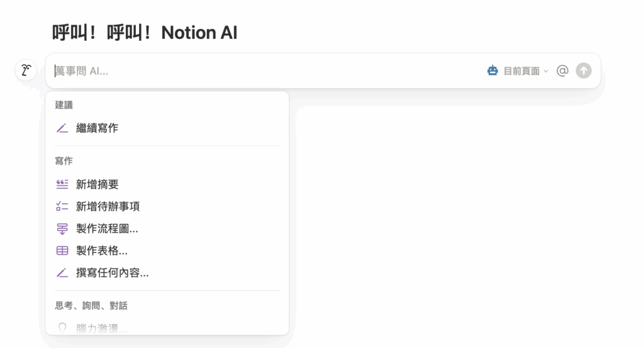Choose the 製作流程圖... option
This screenshot has width=644, height=348.
tap(107, 229)
